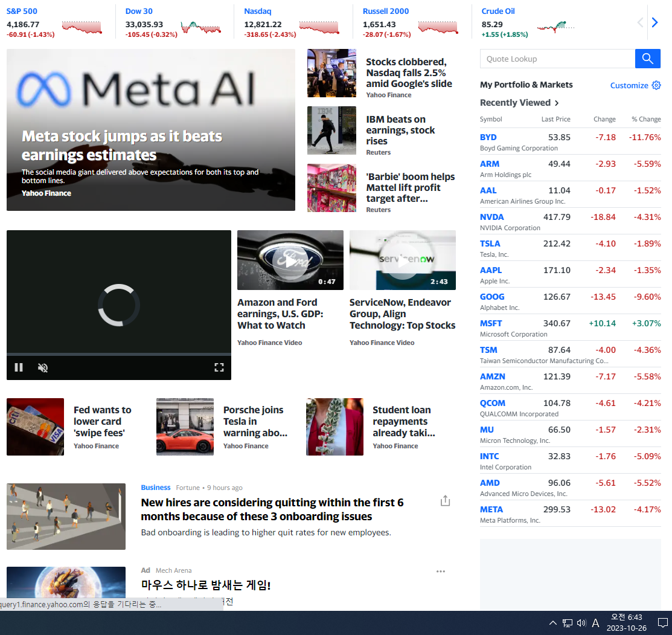672x635 pixels.
Task: Open the AMZN ticker symbol
Action: point(493,376)
